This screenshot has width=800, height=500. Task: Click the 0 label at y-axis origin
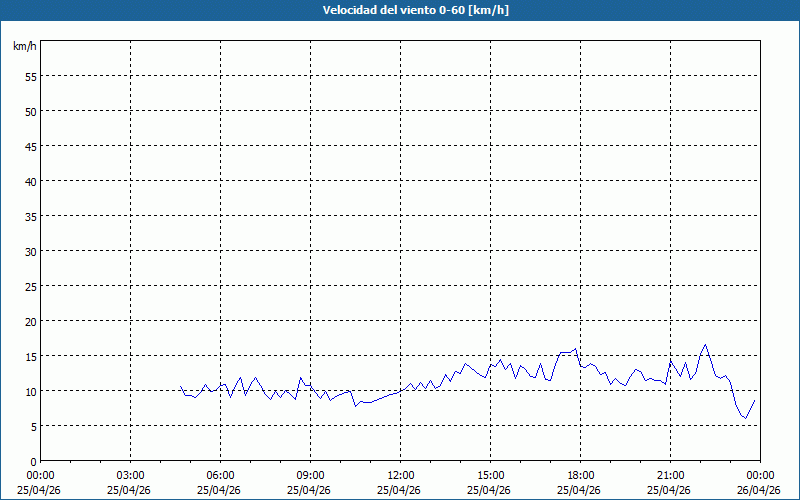click(x=33, y=461)
